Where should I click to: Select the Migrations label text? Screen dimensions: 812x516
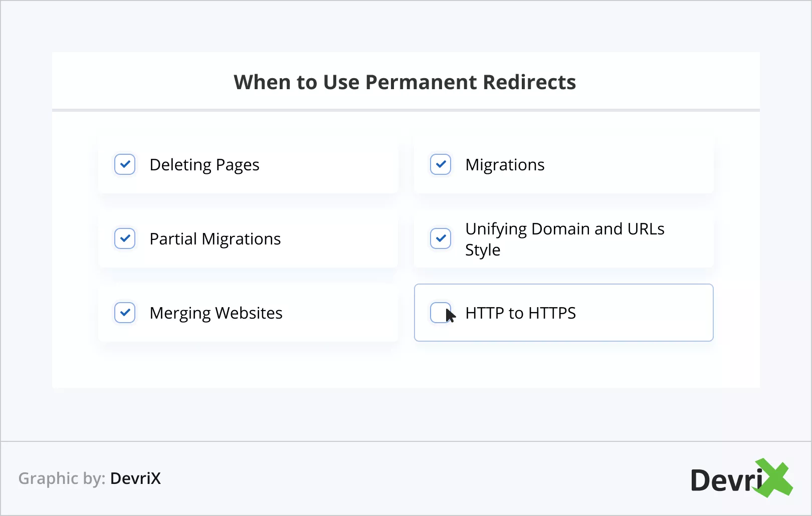pyautogui.click(x=505, y=165)
